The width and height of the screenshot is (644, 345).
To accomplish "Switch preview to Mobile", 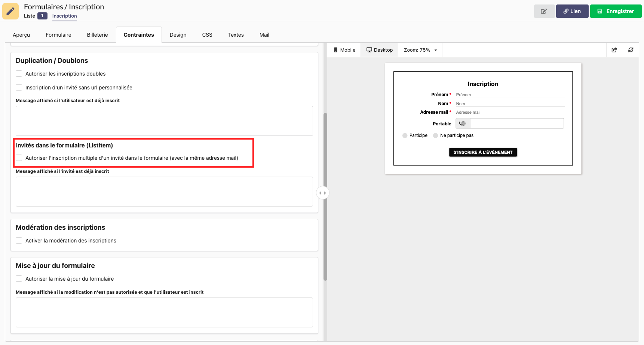I will pyautogui.click(x=344, y=50).
